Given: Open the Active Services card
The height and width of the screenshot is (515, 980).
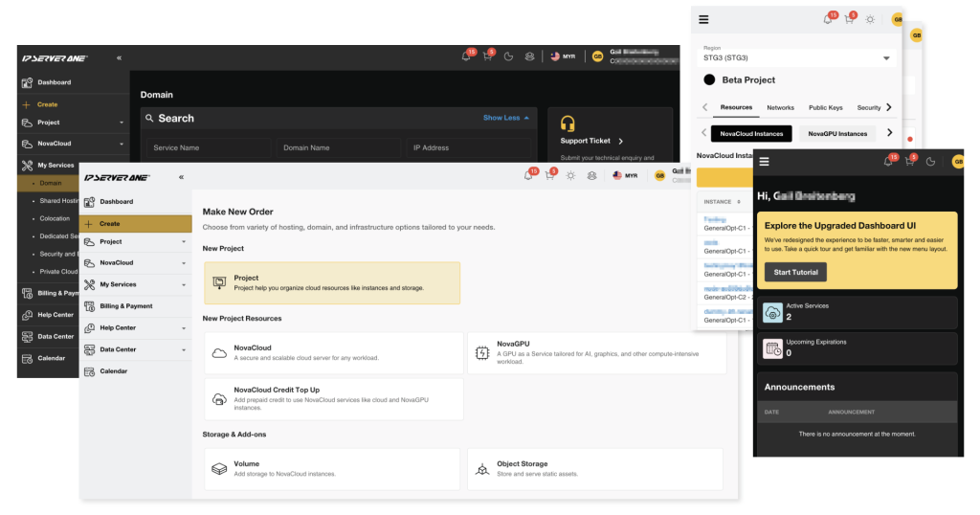Looking at the screenshot, I should (857, 312).
